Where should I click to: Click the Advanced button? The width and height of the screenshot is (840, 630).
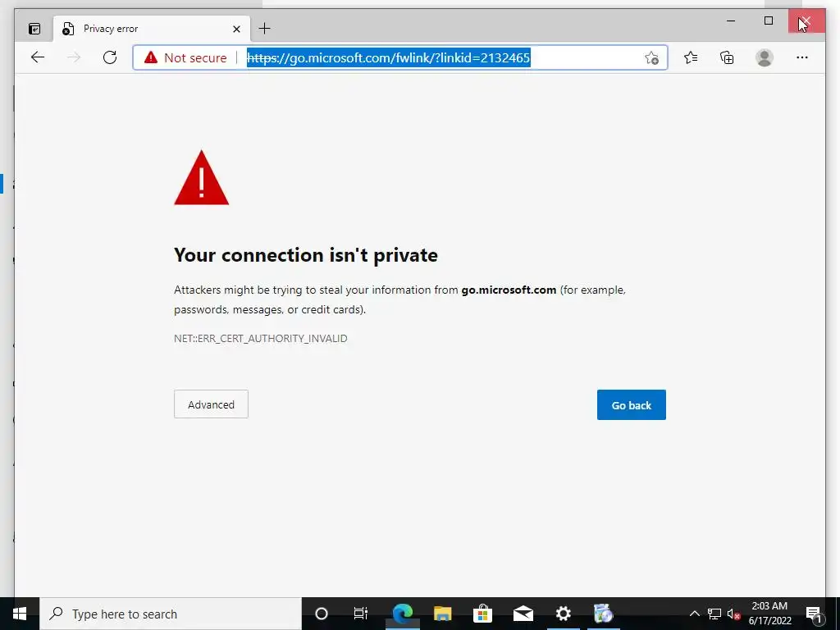211,404
